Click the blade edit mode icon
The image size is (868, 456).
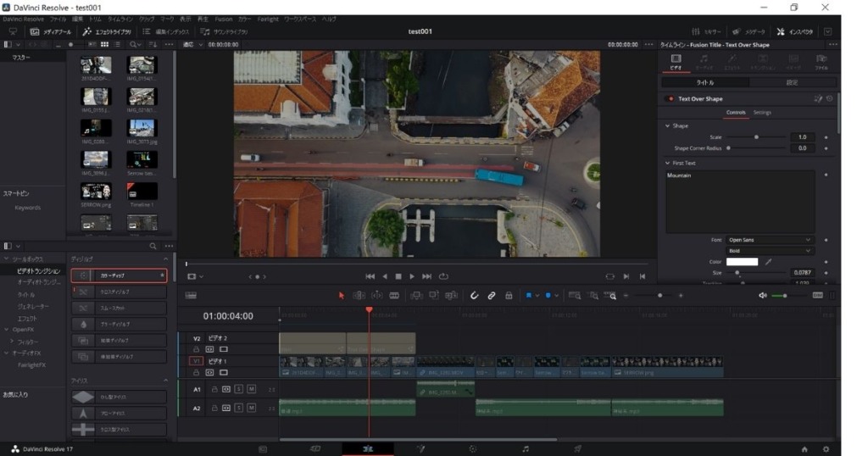[x=393, y=295]
